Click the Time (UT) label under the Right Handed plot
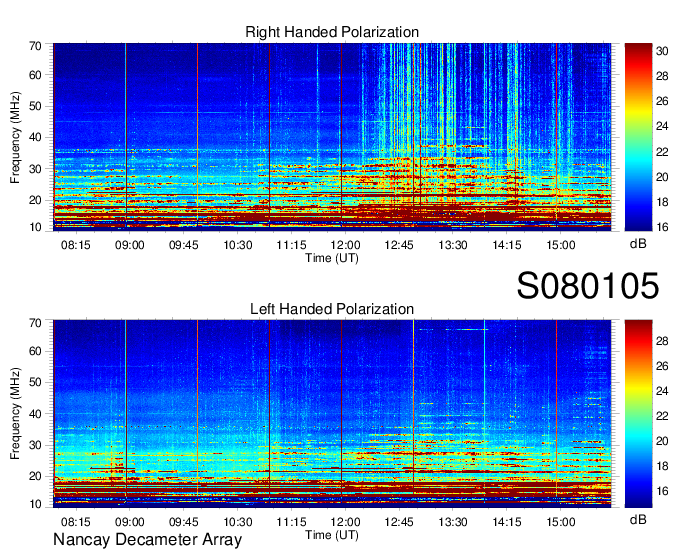Image resolution: width=680 pixels, height=552 pixels. pyautogui.click(x=332, y=258)
